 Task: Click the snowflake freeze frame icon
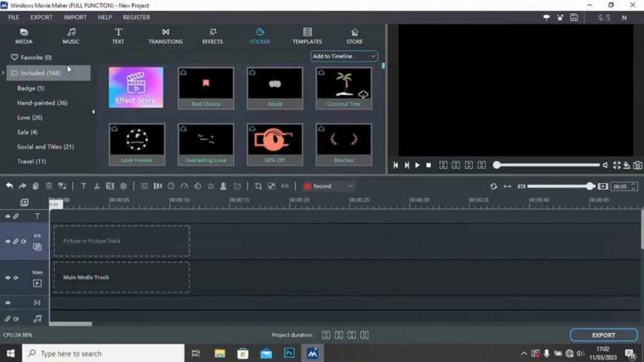[123, 186]
